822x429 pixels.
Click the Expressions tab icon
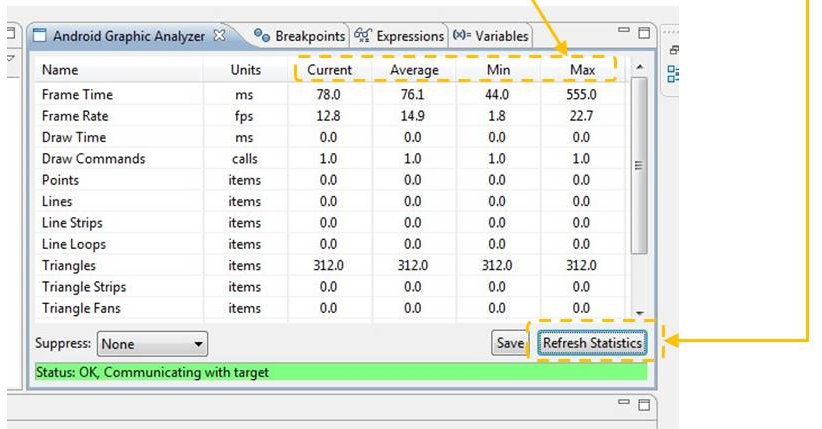click(x=362, y=35)
